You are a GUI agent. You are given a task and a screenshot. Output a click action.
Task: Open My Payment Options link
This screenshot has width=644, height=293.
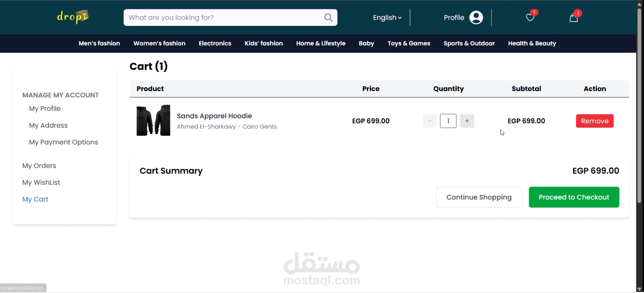[63, 142]
